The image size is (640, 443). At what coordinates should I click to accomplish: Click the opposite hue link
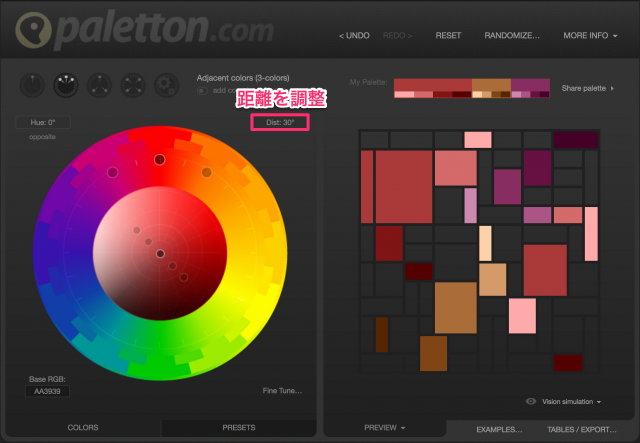42,137
